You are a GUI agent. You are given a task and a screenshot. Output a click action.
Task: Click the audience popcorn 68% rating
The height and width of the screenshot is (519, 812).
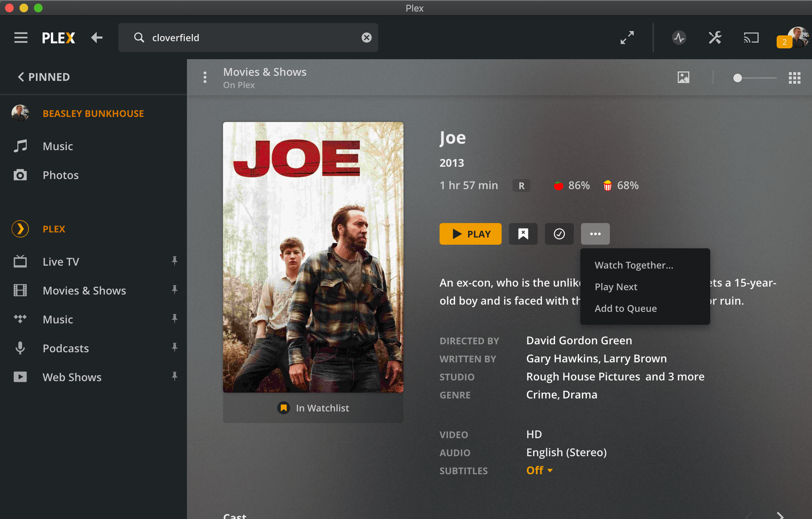pos(621,186)
